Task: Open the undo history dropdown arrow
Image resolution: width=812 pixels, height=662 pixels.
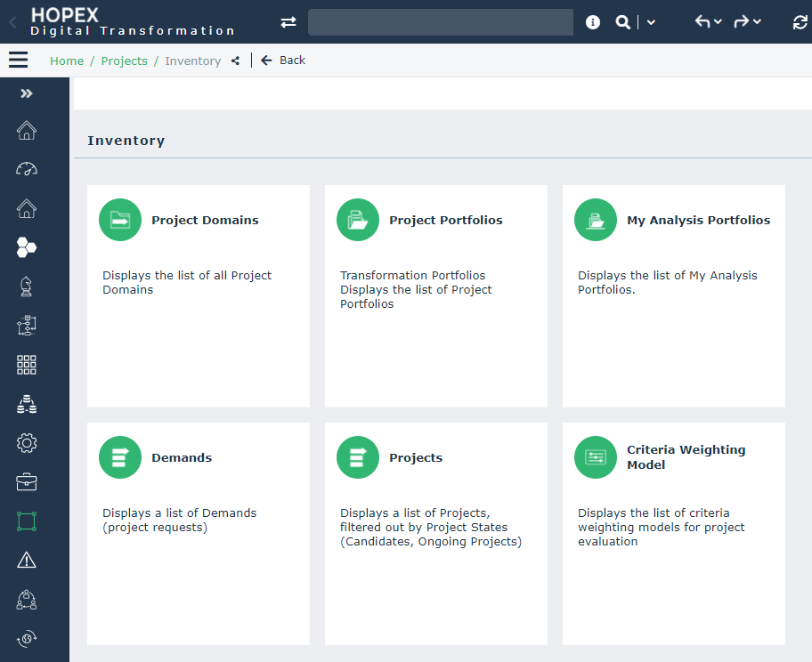Action: tap(718, 22)
